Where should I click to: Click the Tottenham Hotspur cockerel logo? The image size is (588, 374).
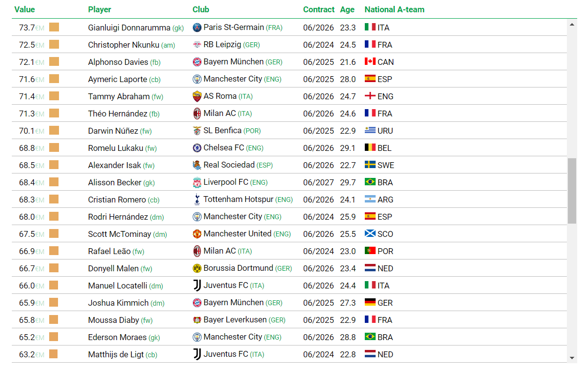click(197, 200)
